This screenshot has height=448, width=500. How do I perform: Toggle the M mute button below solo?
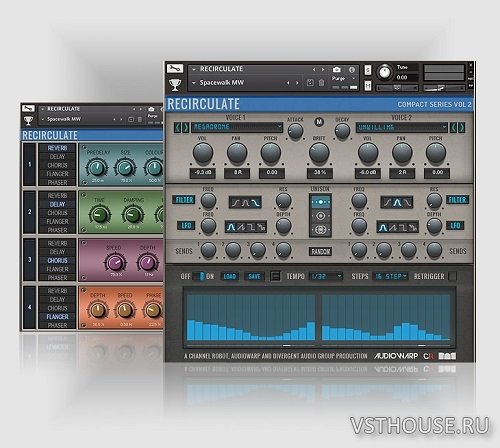click(x=368, y=86)
